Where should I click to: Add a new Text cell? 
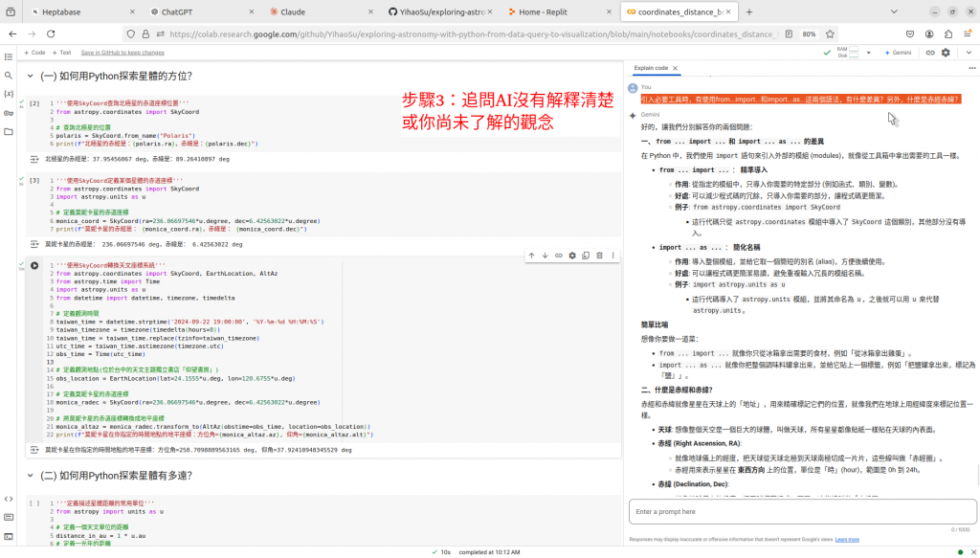coord(62,53)
